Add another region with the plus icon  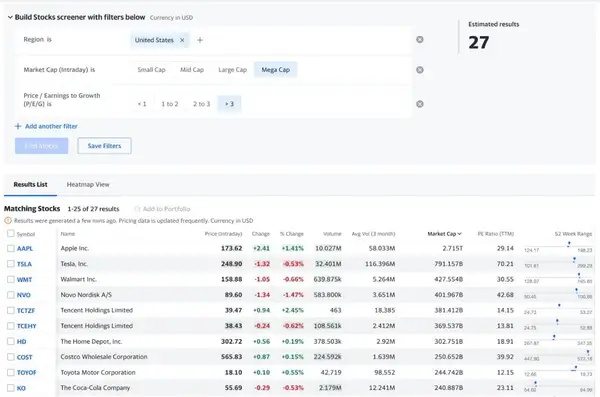(x=200, y=40)
